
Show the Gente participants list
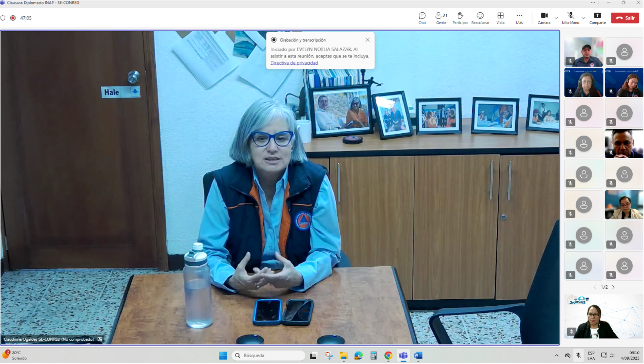[441, 18]
